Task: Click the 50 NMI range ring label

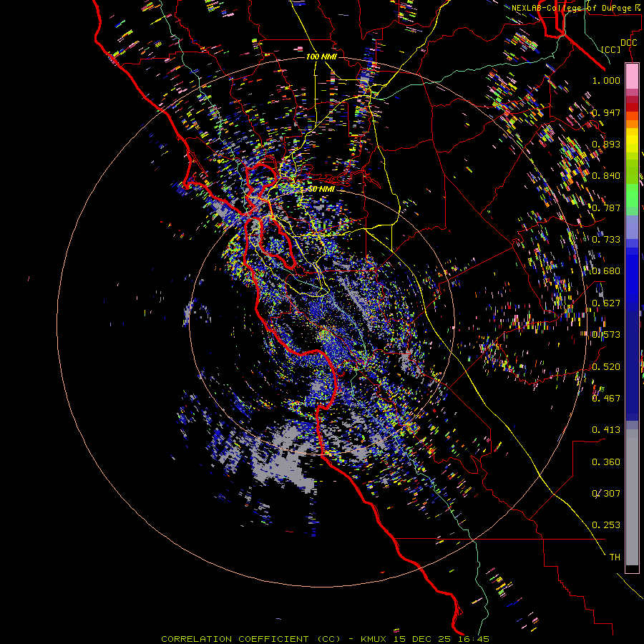Action: (x=321, y=189)
